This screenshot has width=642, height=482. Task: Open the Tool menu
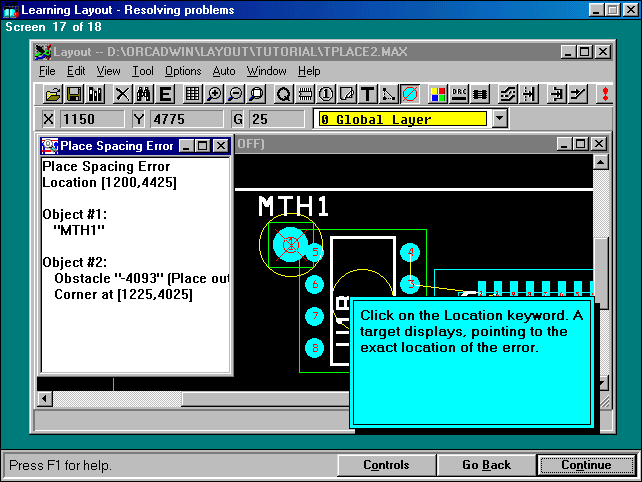tap(143, 71)
